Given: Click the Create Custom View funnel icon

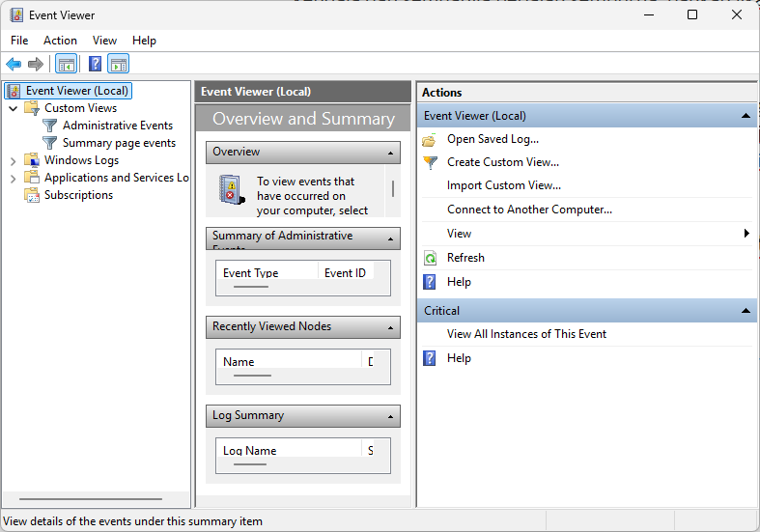Looking at the screenshot, I should [431, 162].
